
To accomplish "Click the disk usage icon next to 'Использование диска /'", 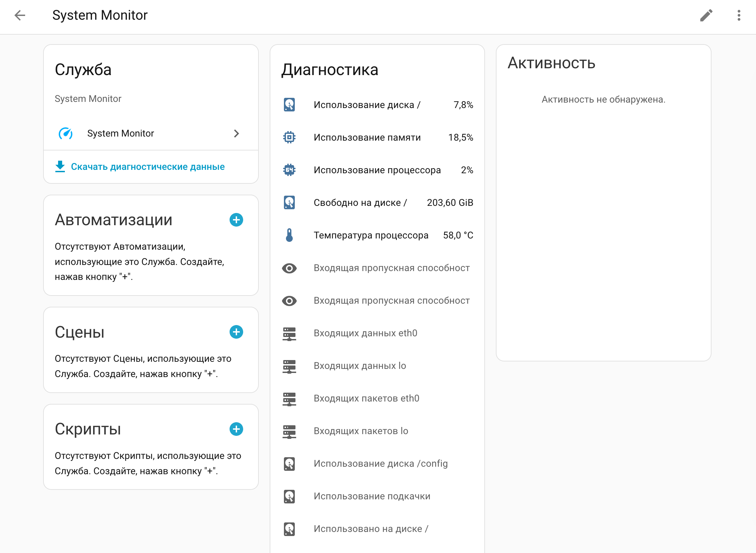I will (289, 105).
